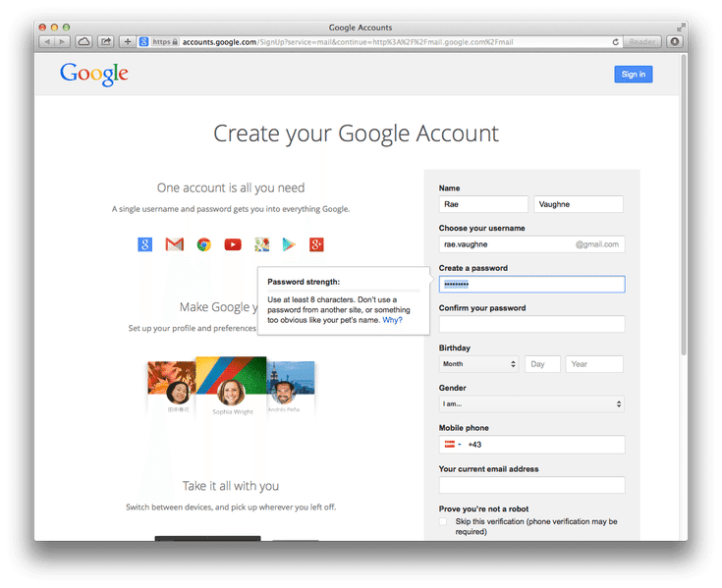
Task: Click the current email address field
Action: 531,485
